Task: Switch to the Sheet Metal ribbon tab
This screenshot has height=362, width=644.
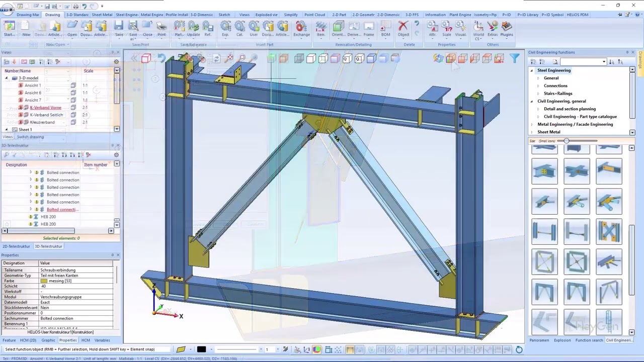Action: (x=102, y=15)
